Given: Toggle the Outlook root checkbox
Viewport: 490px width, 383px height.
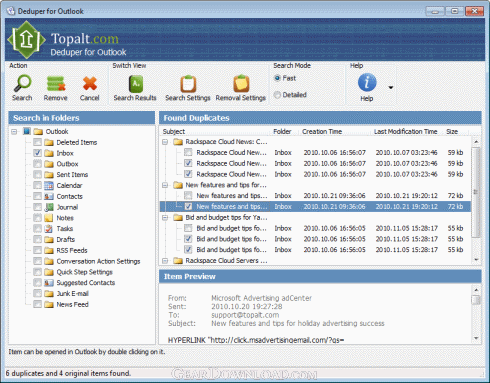Looking at the screenshot, I should pos(27,131).
